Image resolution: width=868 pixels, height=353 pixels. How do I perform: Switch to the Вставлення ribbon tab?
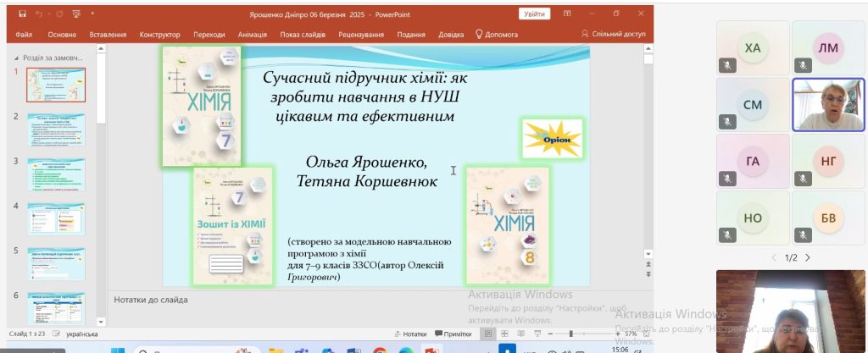coord(108,34)
